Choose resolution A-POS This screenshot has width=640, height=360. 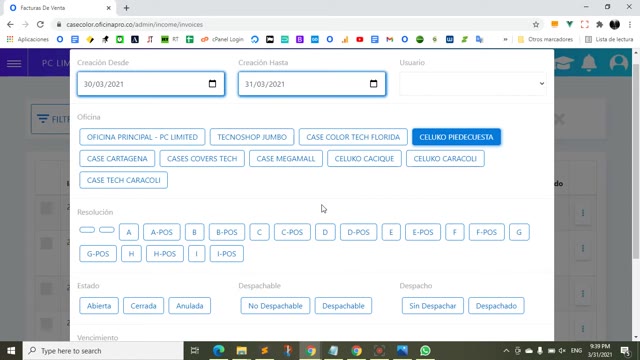pyautogui.click(x=162, y=232)
